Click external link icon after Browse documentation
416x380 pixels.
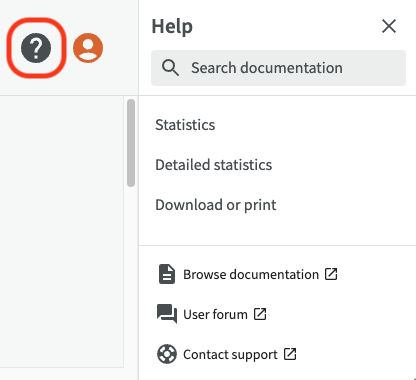click(331, 274)
